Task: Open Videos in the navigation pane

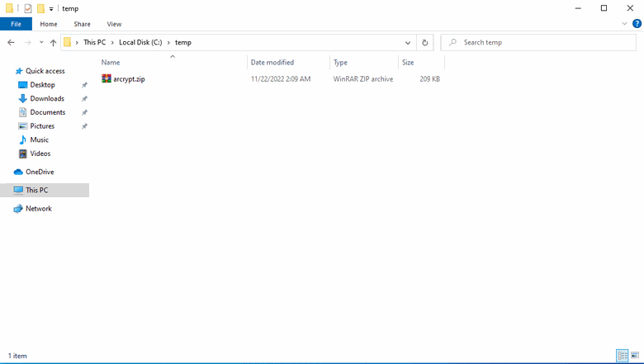Action: [x=40, y=154]
